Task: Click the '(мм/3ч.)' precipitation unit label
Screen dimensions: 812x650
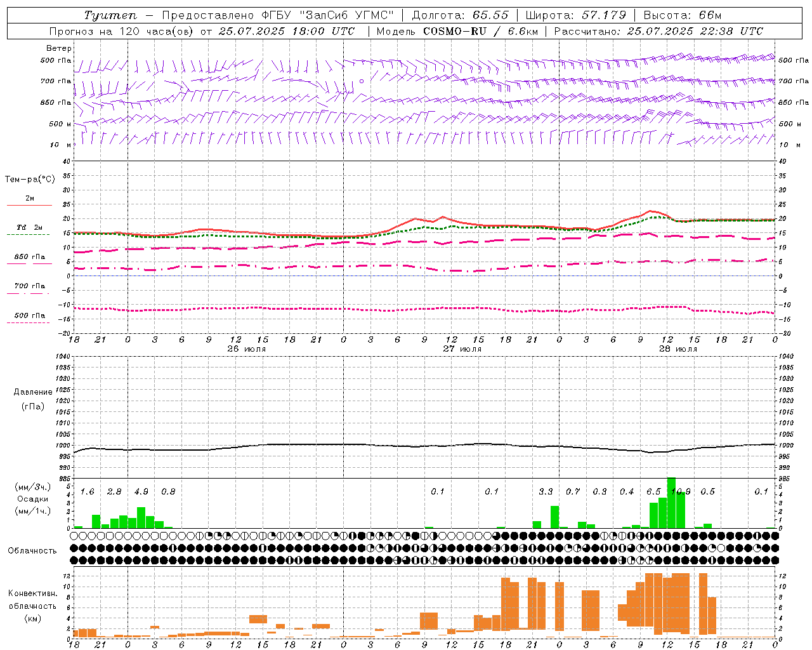Action: (x=33, y=487)
